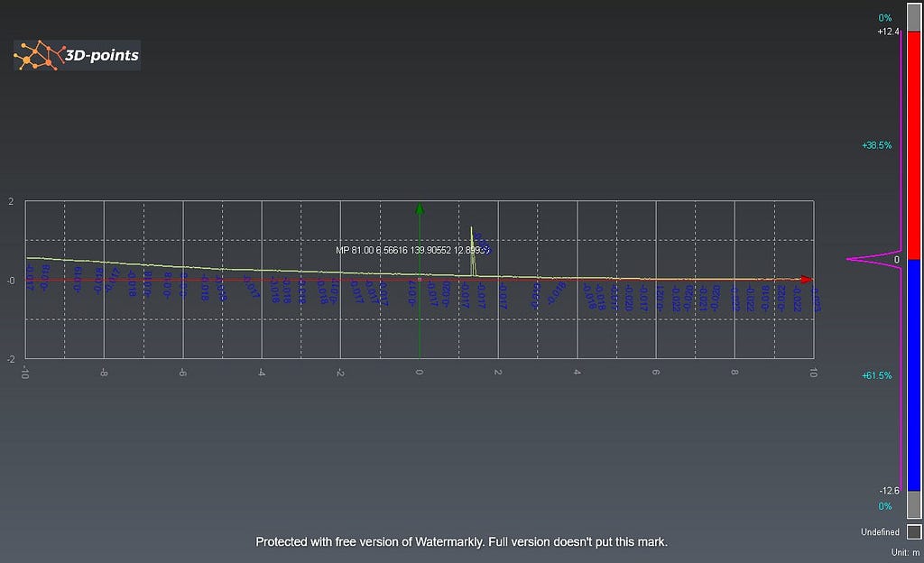Click the 4 tick label on horizontal axis
This screenshot has width=924, height=563.
point(577,373)
